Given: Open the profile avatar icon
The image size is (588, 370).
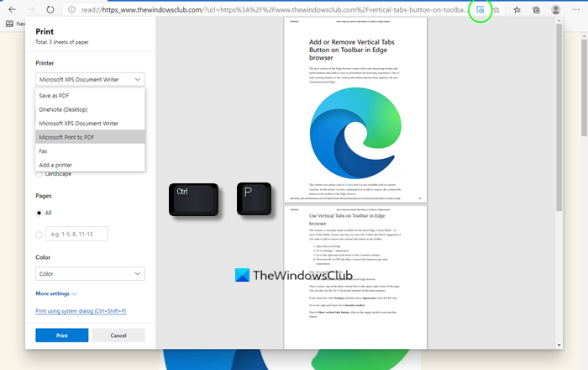Looking at the screenshot, I should [x=556, y=10].
